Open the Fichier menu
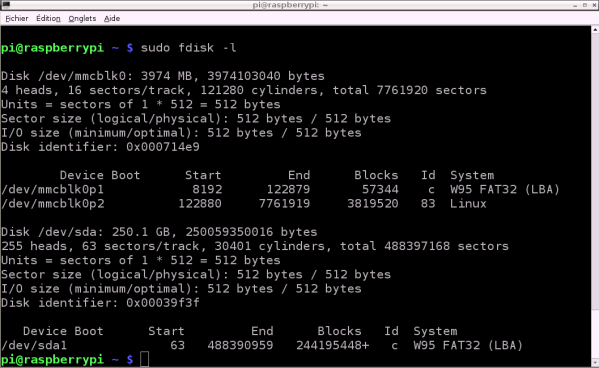The image size is (599, 368). (x=17, y=18)
